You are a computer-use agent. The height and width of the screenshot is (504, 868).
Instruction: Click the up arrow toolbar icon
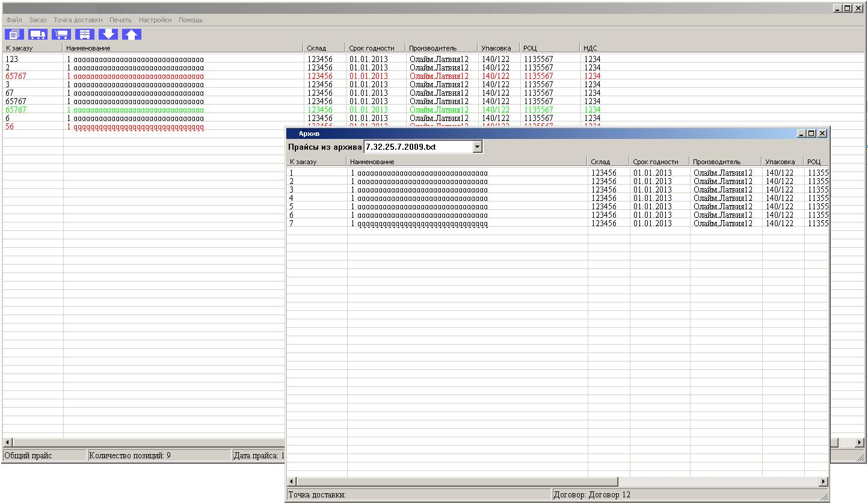pos(131,34)
